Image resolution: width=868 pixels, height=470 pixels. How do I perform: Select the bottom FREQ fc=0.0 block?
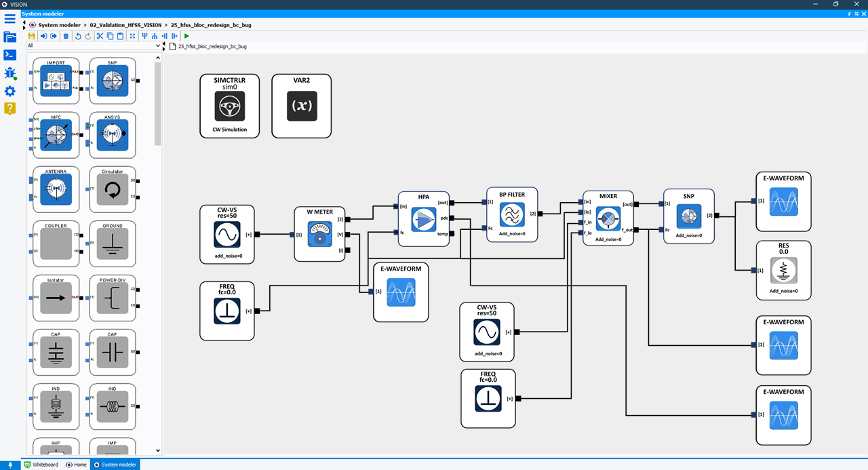click(488, 398)
